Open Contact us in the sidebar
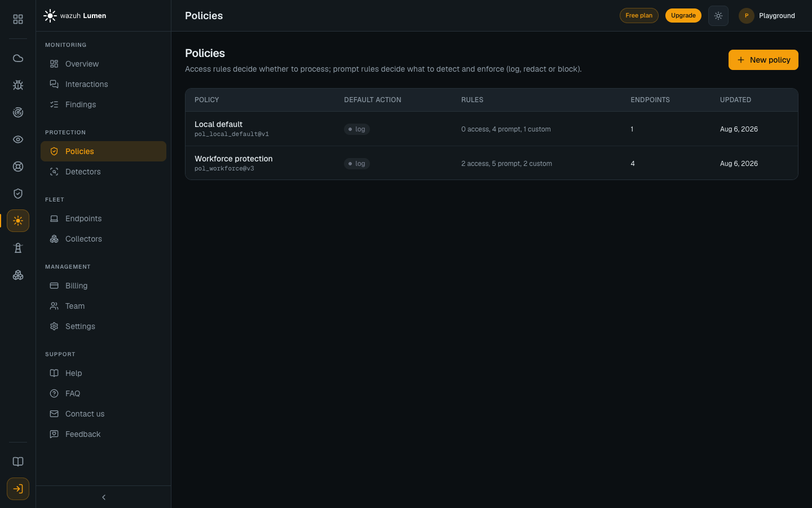The image size is (812, 508). coord(103,414)
